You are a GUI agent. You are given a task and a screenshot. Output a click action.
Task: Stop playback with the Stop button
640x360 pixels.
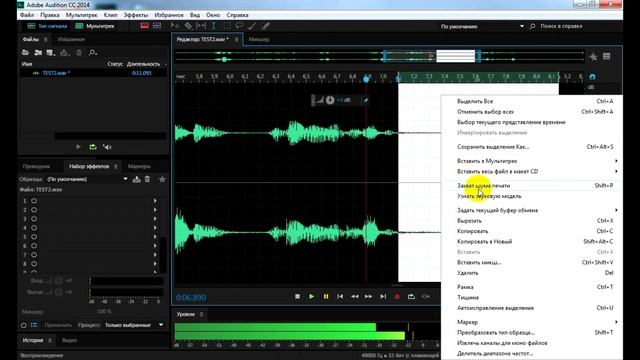[x=298, y=297]
